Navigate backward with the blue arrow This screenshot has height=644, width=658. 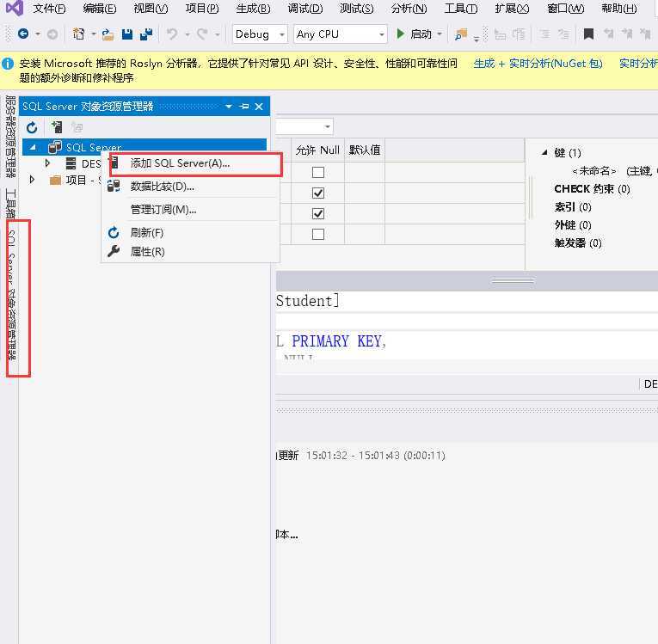pyautogui.click(x=23, y=34)
